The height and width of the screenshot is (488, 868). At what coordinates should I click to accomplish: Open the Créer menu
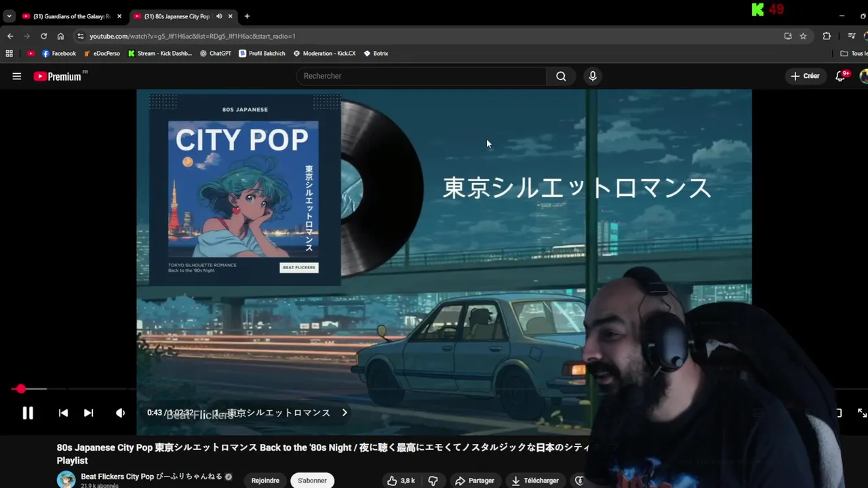point(805,76)
